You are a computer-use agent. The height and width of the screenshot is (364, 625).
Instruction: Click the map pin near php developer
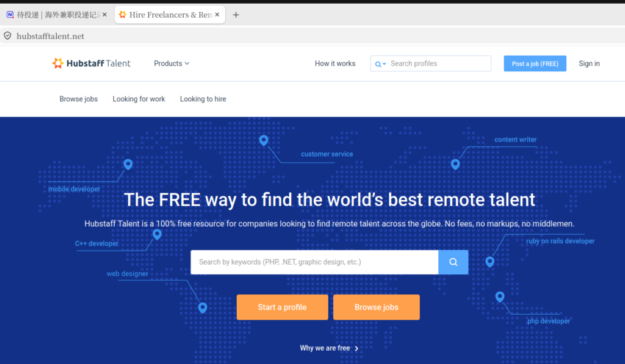click(500, 297)
